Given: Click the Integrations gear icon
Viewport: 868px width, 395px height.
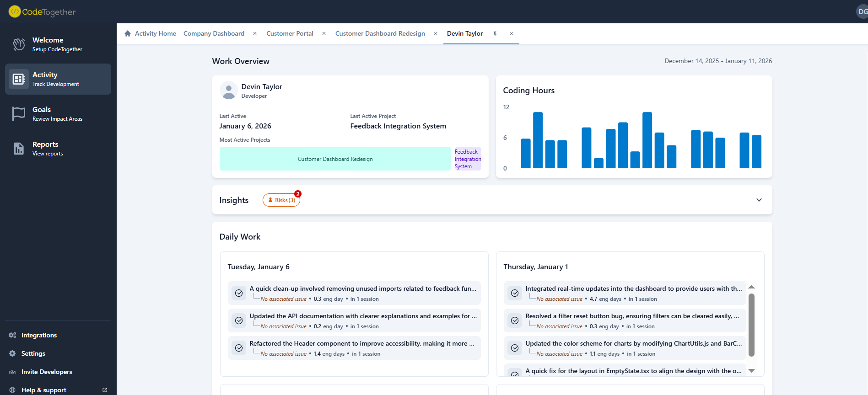Looking at the screenshot, I should 12,335.
